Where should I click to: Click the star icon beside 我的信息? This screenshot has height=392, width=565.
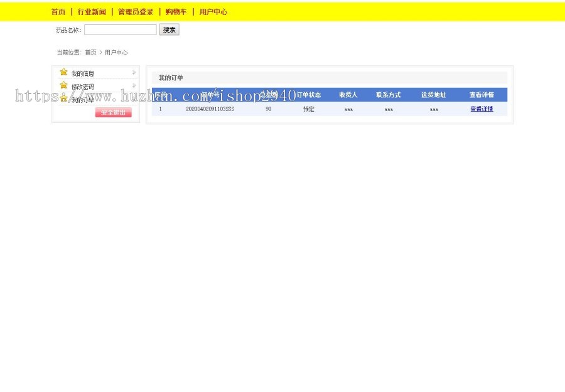(63, 72)
